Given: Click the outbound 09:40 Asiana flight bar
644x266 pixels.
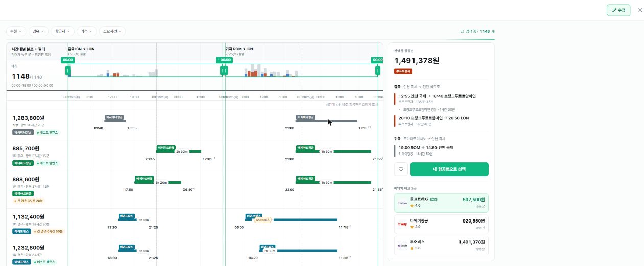Looking at the screenshot, I should coord(116,121).
